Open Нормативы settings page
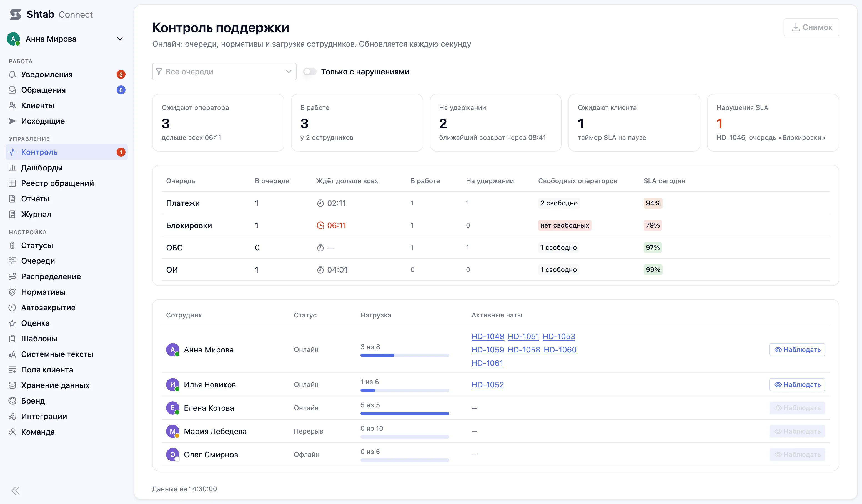862x504 pixels. coord(66,292)
